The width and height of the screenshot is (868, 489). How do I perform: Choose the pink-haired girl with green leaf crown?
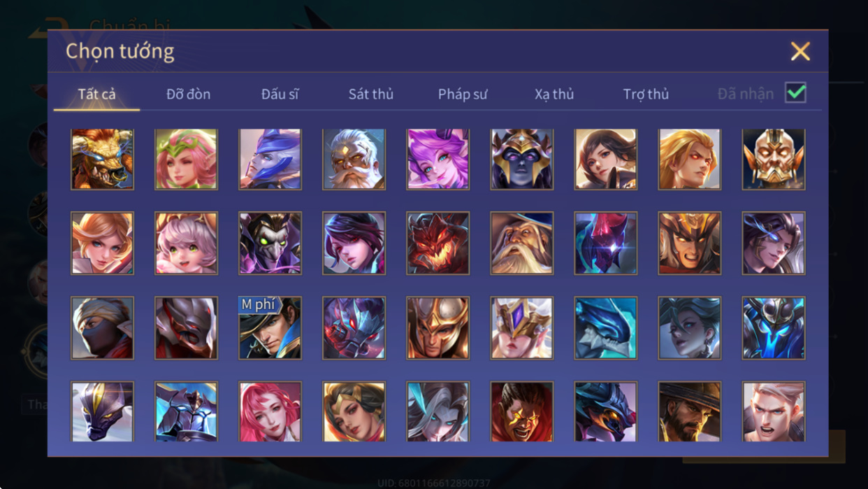(186, 159)
